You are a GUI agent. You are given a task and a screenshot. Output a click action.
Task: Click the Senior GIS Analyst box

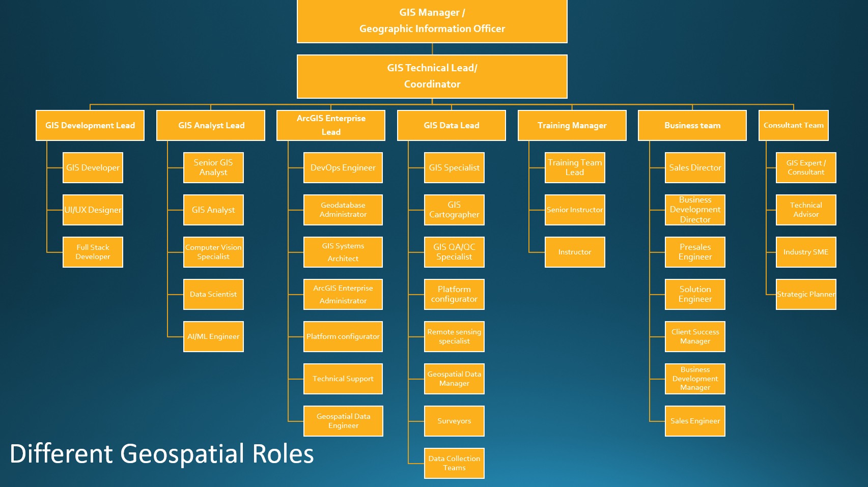[x=213, y=167]
